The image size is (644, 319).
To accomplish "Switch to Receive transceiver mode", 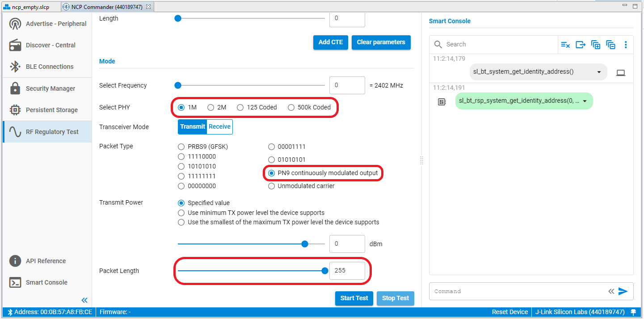I will [x=219, y=126].
